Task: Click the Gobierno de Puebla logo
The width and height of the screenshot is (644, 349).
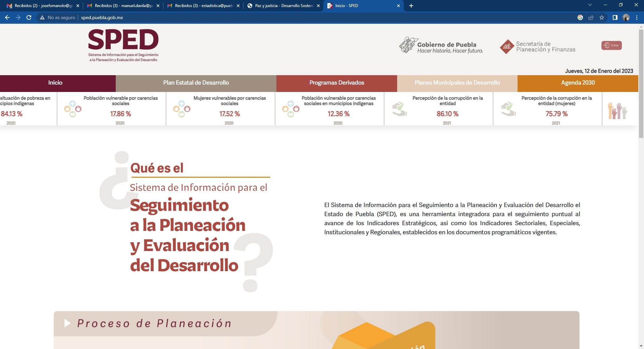Action: click(441, 45)
